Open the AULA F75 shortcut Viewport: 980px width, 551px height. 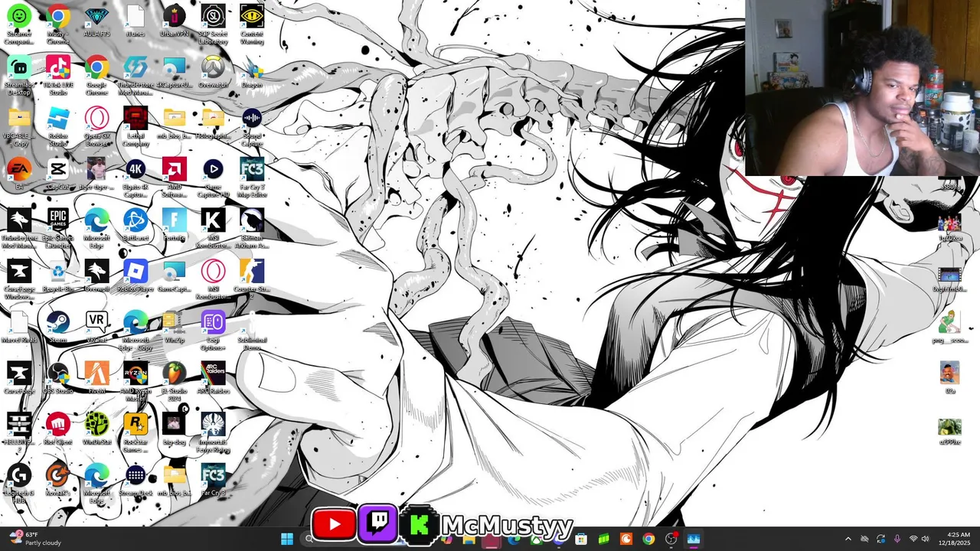point(96,21)
